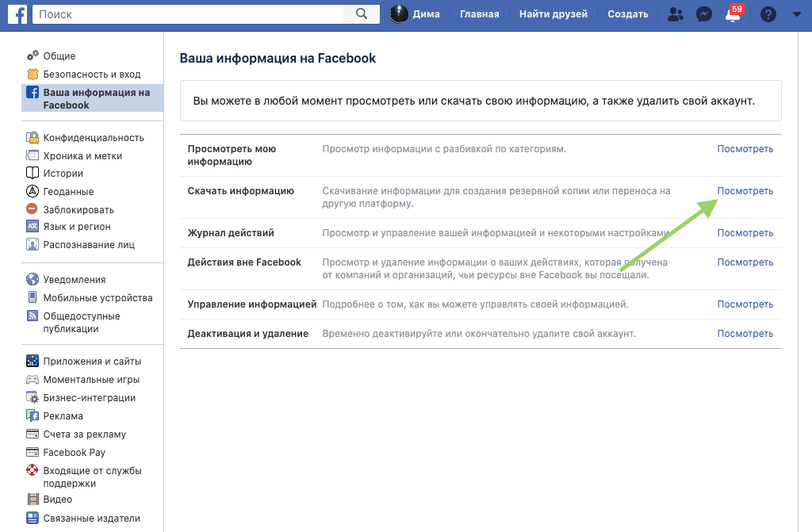Open Главная in top navigation

480,14
